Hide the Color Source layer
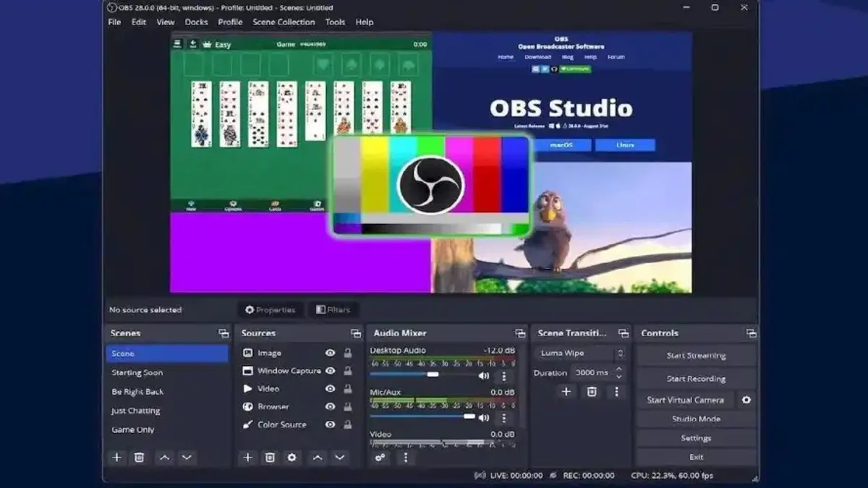 click(x=330, y=425)
